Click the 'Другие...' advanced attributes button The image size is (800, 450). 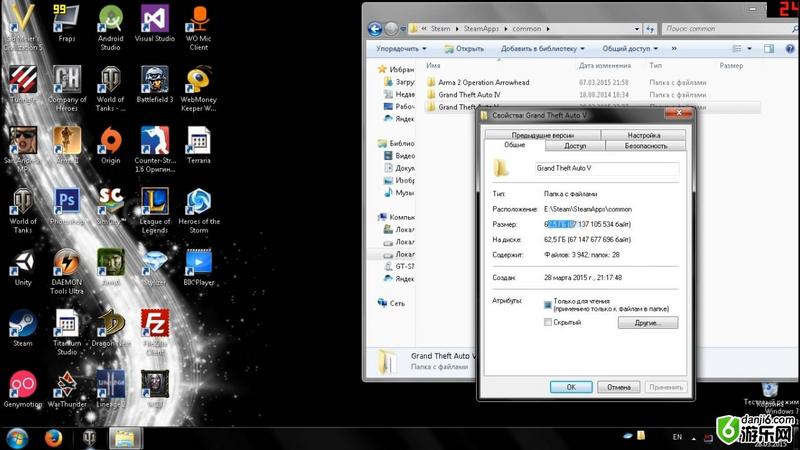tap(648, 323)
